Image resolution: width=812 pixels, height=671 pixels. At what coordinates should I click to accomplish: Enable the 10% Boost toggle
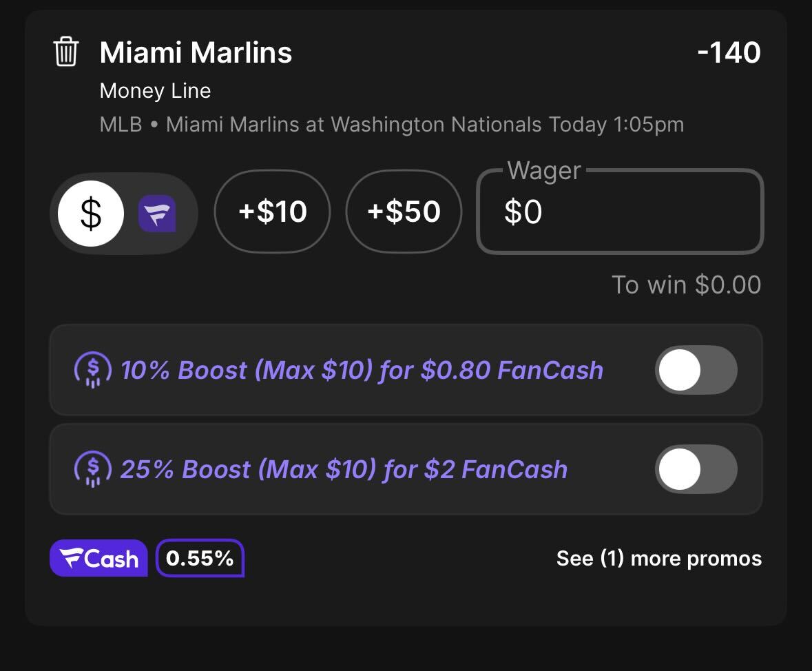point(696,370)
